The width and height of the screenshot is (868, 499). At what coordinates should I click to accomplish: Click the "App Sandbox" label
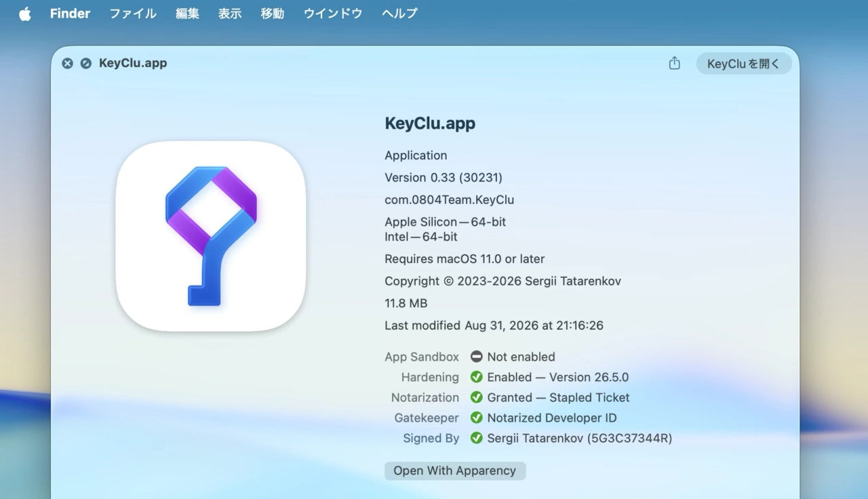pos(422,357)
